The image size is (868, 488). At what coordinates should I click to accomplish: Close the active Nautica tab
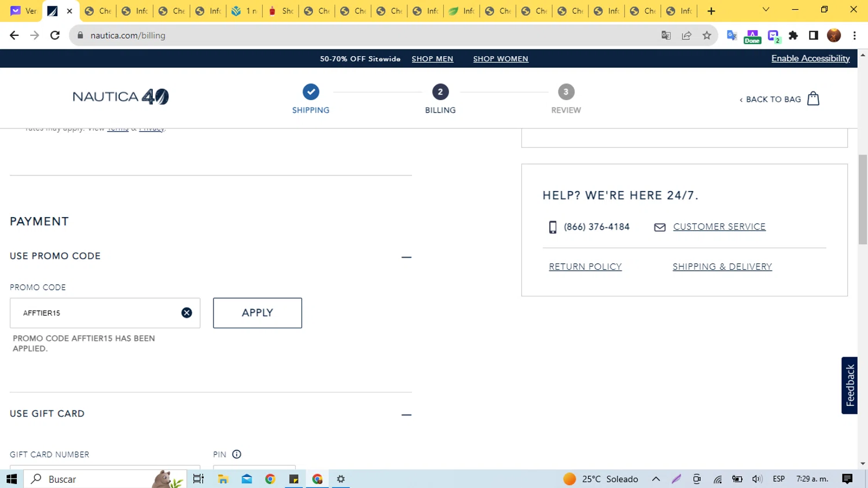69,11
